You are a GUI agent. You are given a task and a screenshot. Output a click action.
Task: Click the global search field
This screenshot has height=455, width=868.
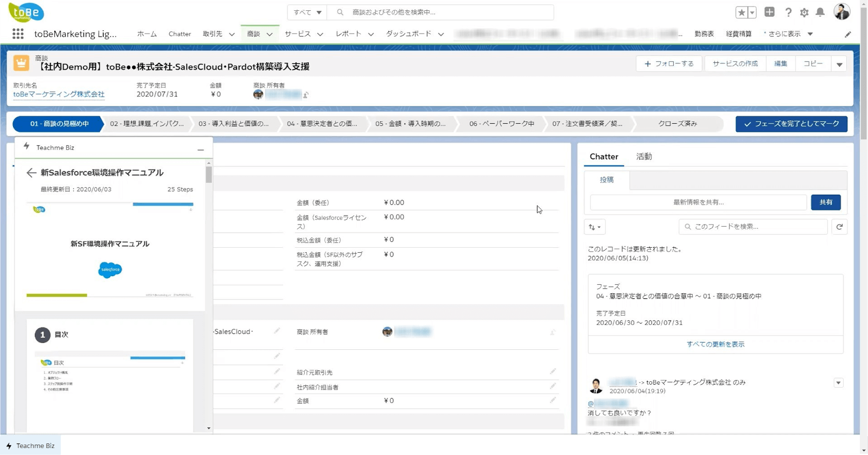point(441,12)
